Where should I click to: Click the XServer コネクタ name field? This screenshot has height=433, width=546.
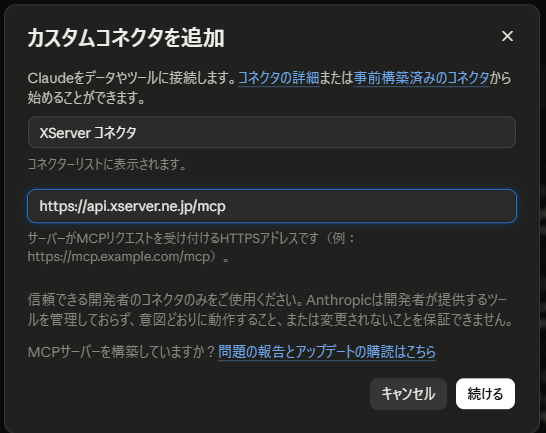[x=272, y=132]
